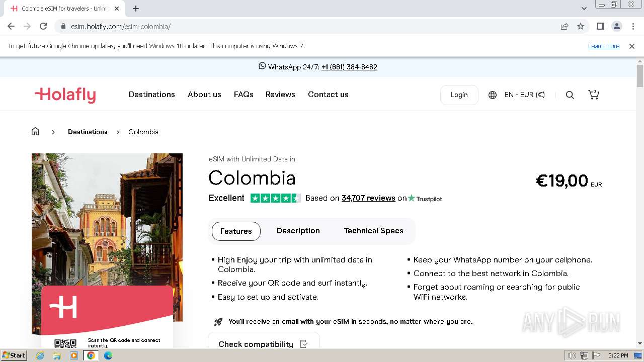Click the network icon in system tray
Screen dimensions: 644x362
[584, 355]
